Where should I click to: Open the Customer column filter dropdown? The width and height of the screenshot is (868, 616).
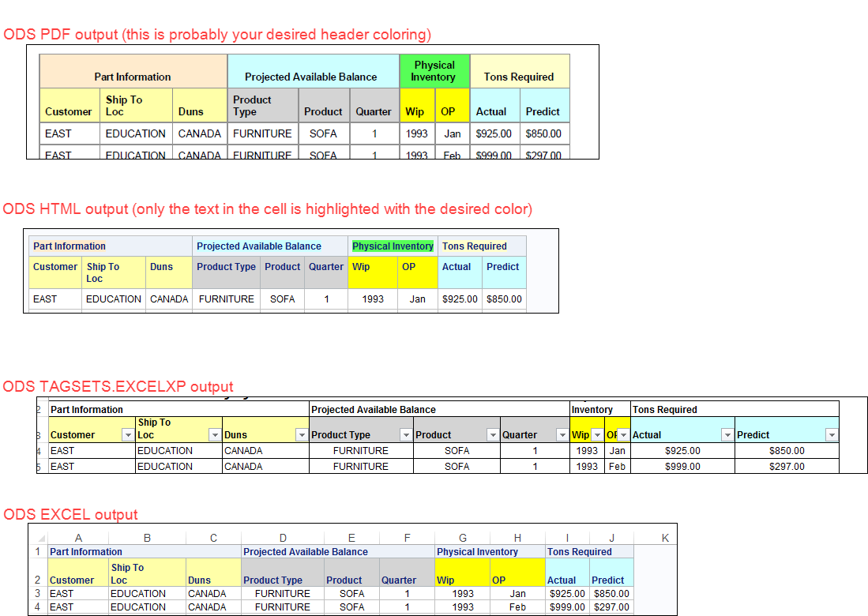point(126,434)
